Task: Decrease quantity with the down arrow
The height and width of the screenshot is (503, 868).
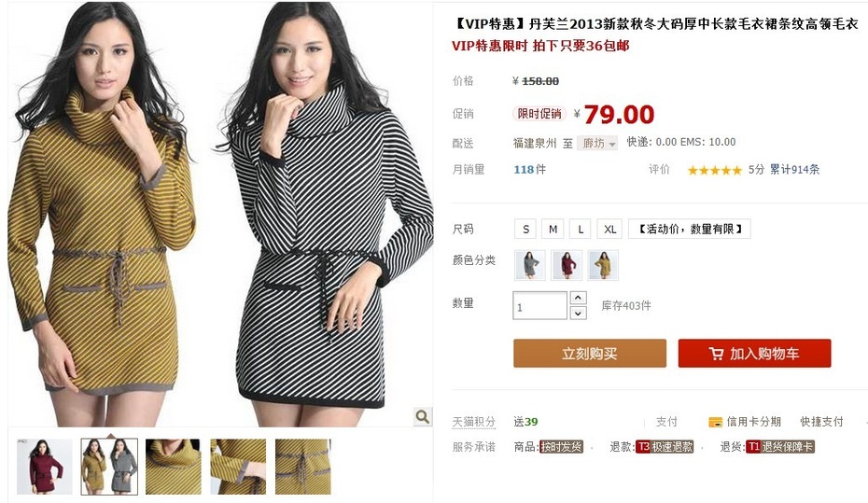Action: pyautogui.click(x=578, y=314)
